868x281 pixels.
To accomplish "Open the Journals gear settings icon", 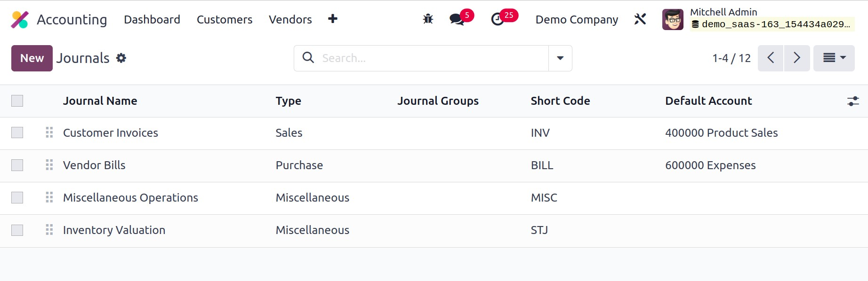I will coord(121,58).
